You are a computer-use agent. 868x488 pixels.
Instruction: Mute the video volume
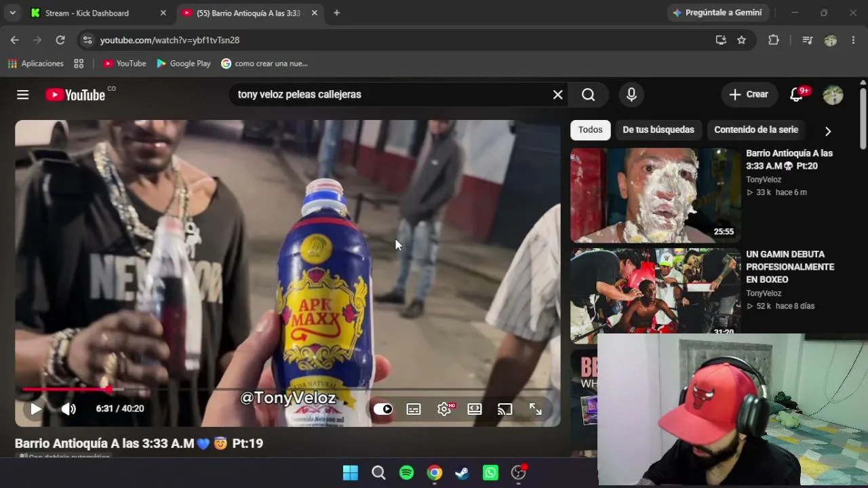pos(68,409)
